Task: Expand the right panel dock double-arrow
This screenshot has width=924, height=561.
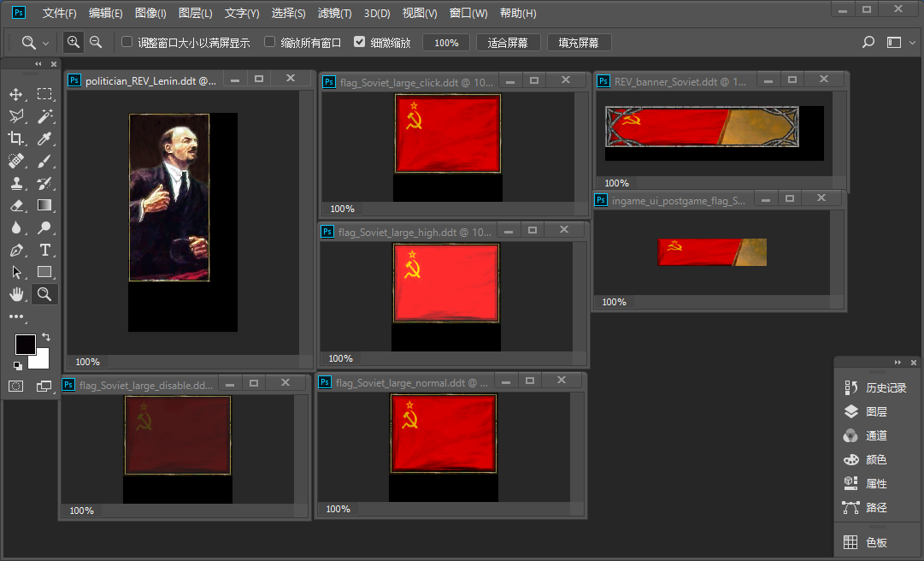Action: 898,363
